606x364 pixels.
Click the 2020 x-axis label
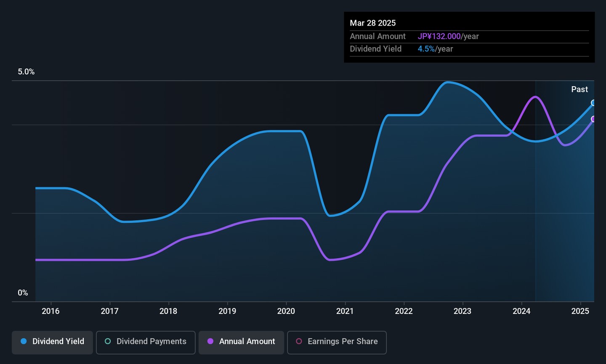[286, 311]
